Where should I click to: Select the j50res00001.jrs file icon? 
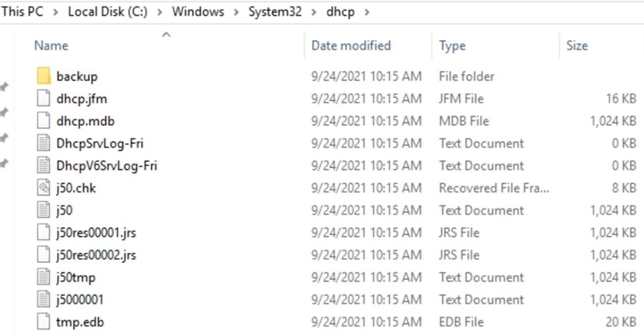tap(43, 233)
